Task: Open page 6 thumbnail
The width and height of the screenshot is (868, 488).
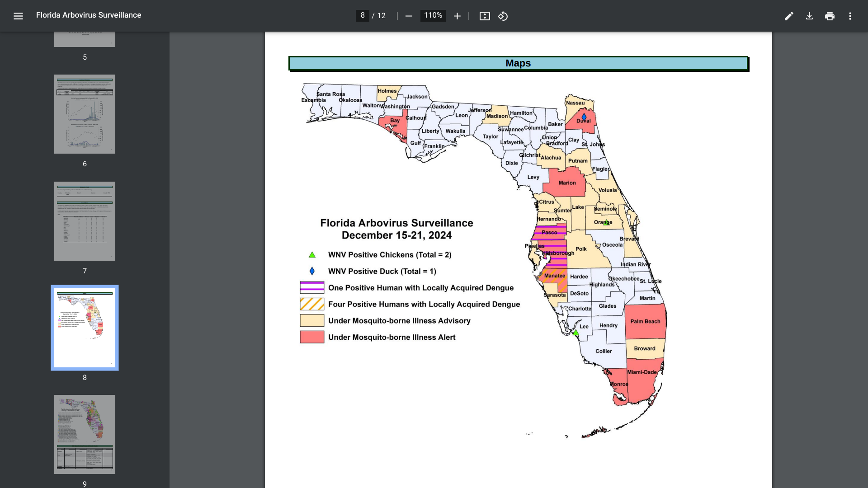Action: click(85, 114)
